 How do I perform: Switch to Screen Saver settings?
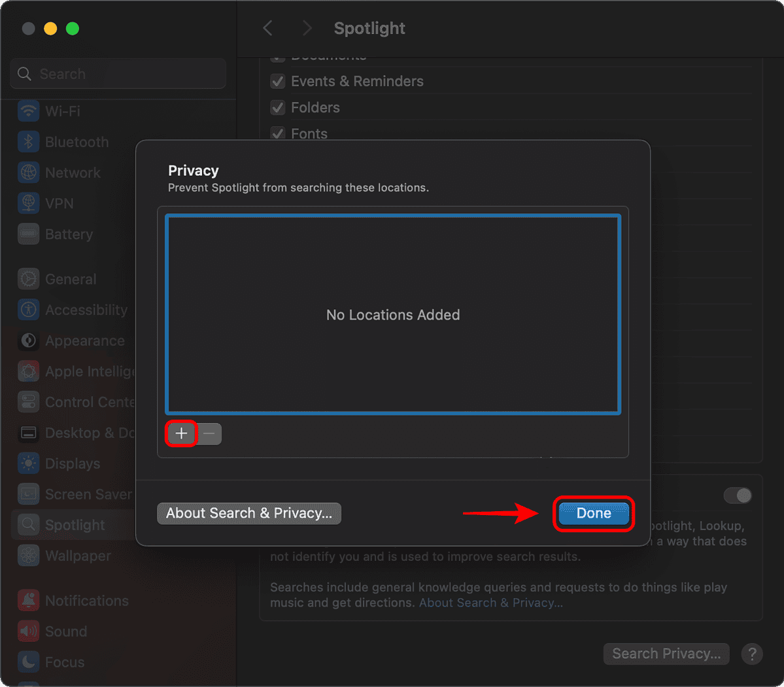point(27,494)
